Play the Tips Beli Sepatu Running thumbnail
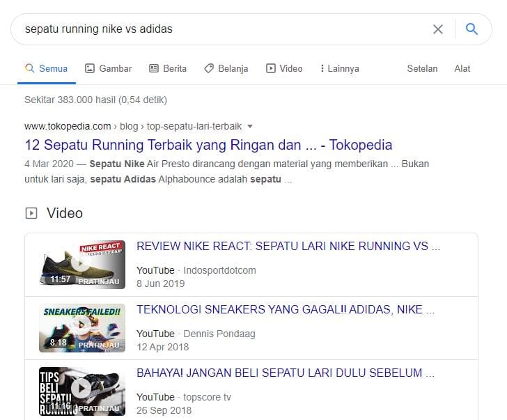 (82, 391)
